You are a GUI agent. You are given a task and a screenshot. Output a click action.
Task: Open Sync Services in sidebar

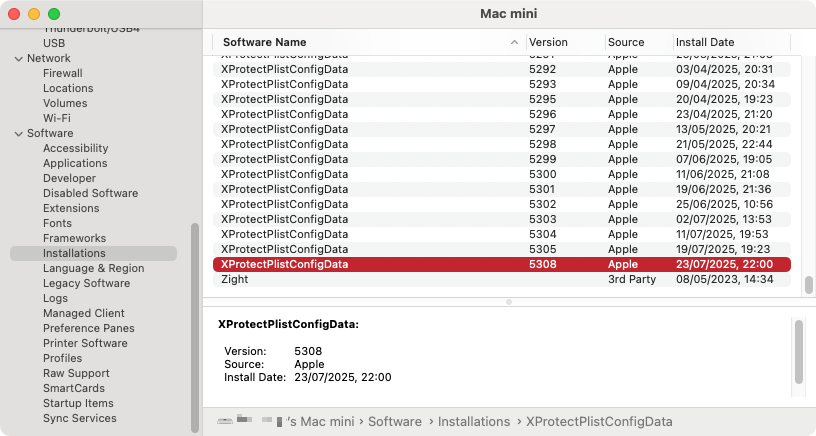[x=80, y=418]
